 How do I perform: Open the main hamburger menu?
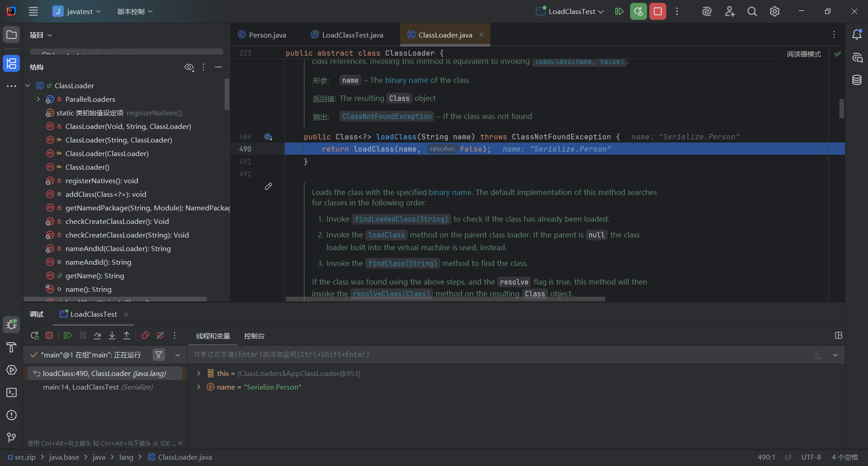point(33,11)
